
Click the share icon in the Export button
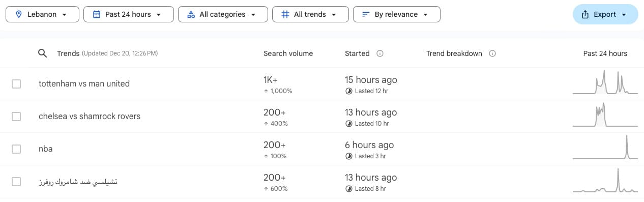(585, 14)
